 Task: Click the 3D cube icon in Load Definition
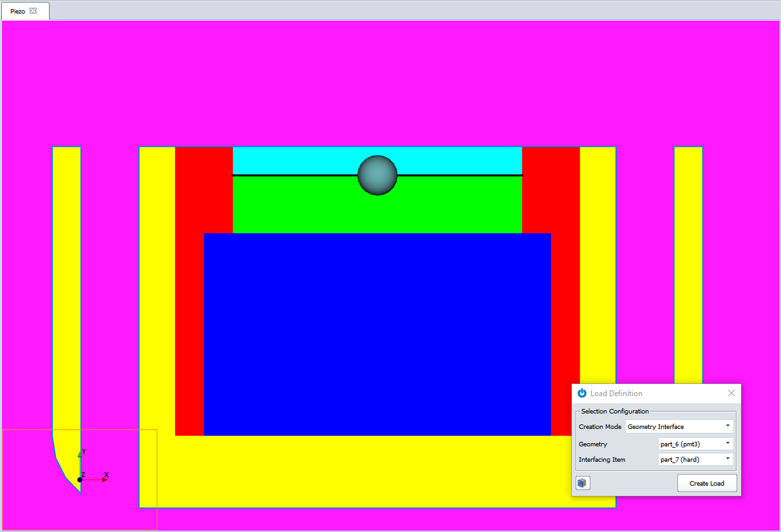[583, 483]
